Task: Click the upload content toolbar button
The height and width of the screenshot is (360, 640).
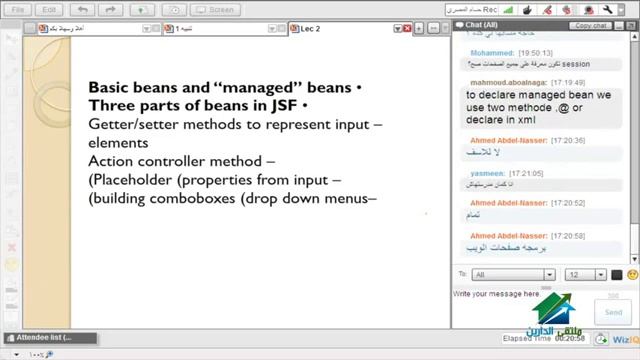Action: click(x=142, y=10)
